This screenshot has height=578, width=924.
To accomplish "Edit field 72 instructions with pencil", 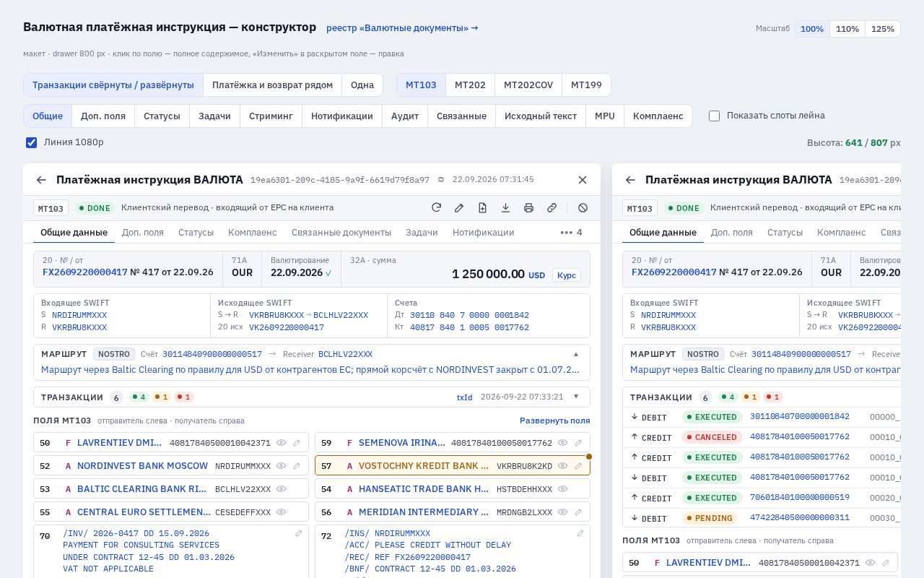I will (580, 533).
